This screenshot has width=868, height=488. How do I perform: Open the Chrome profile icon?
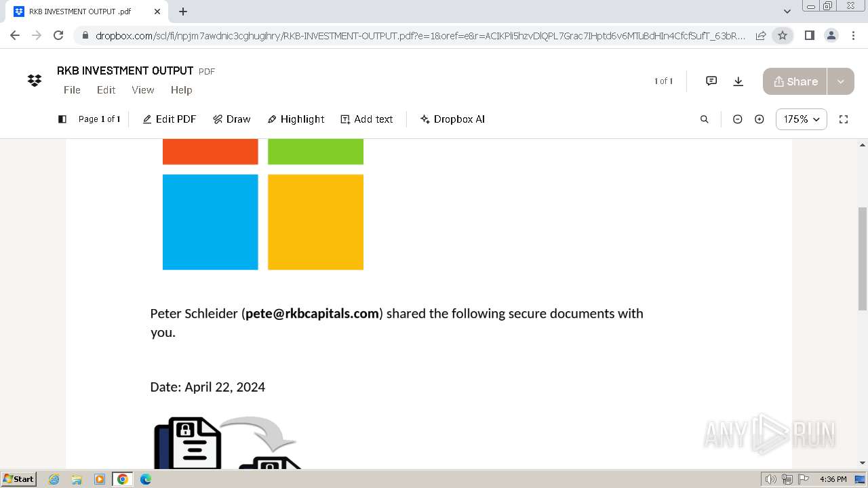831,35
